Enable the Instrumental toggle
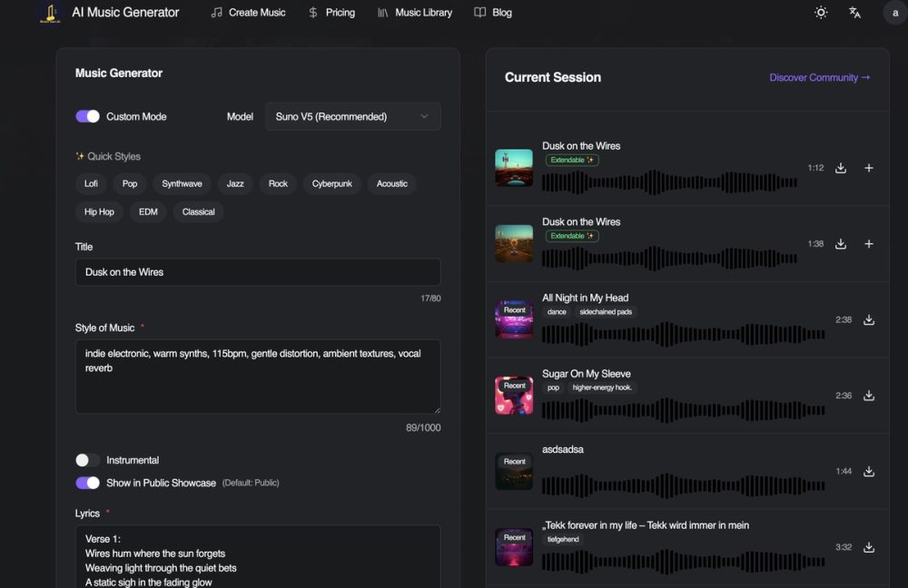The height and width of the screenshot is (588, 908). (x=87, y=460)
